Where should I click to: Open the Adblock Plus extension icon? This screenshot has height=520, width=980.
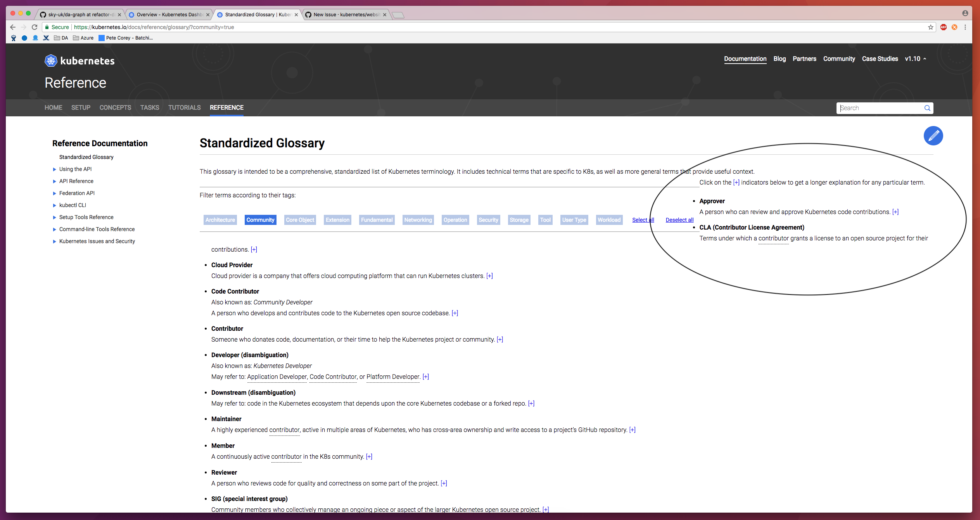tap(944, 27)
